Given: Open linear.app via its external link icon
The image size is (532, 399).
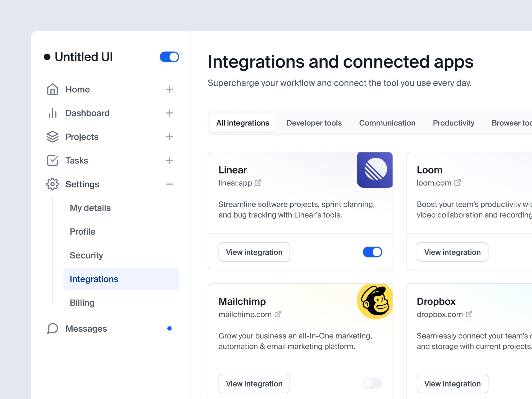Looking at the screenshot, I should 258,183.
